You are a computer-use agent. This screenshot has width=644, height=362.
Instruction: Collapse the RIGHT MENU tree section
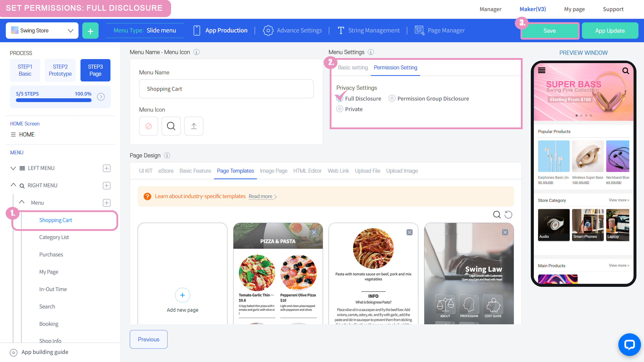[x=13, y=185]
